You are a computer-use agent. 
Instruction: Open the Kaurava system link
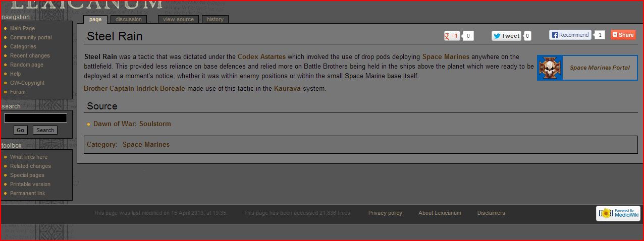click(287, 89)
